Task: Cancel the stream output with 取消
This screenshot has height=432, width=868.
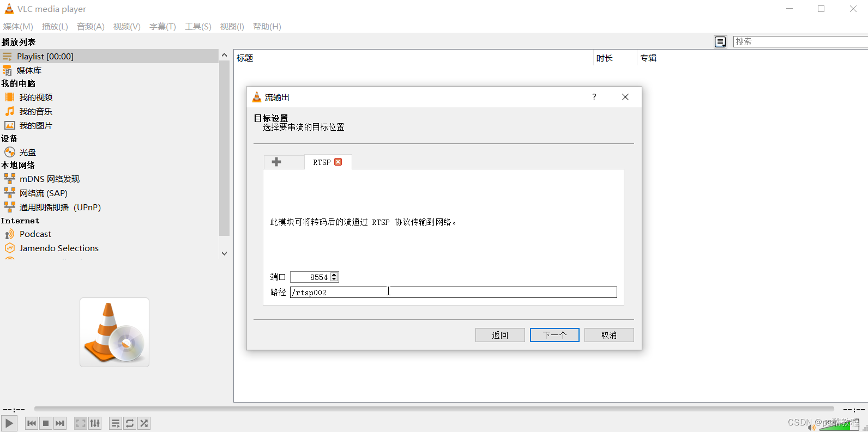Action: click(x=609, y=335)
